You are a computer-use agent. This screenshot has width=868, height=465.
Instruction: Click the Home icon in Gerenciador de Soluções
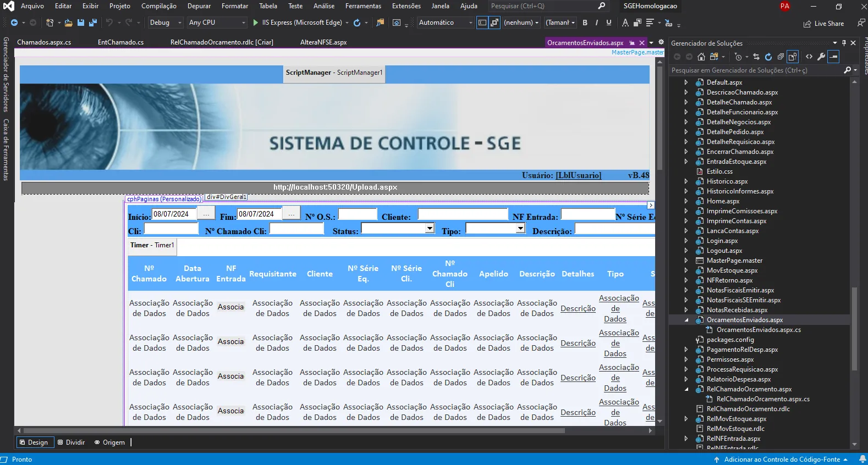coord(701,57)
